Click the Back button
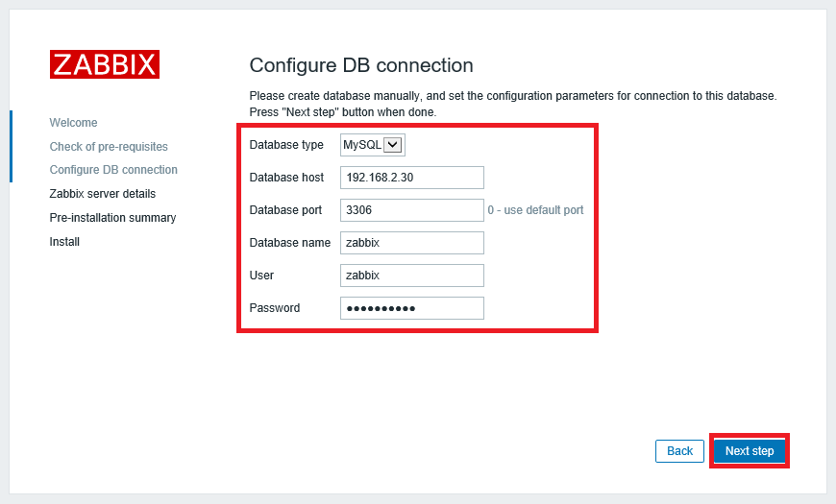Image resolution: width=836 pixels, height=504 pixels. pyautogui.click(x=679, y=451)
